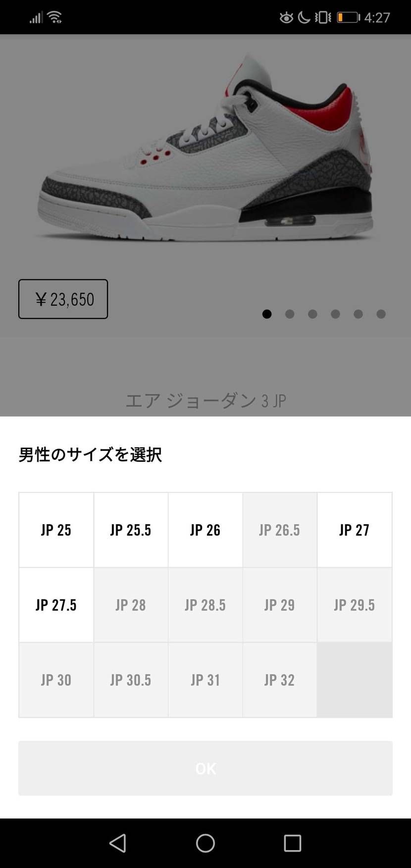Tap the エア ジョーダン 3 JP title
Image resolution: width=411 pixels, height=868 pixels.
205,400
